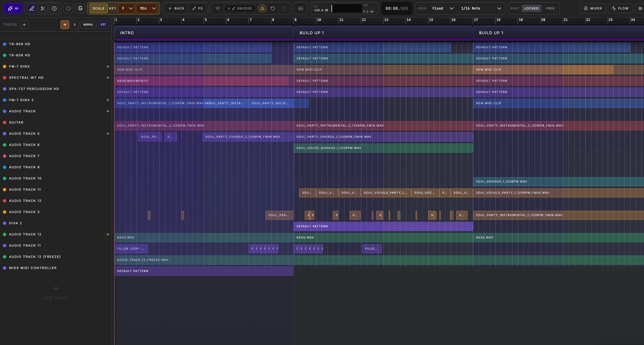This screenshot has width=644, height=345.
Task: Click the library icon at far right
Action: coord(640,8)
